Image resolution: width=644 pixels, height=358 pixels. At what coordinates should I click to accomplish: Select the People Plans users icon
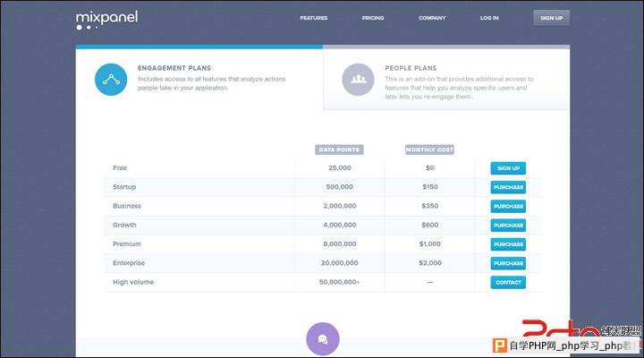(x=358, y=80)
